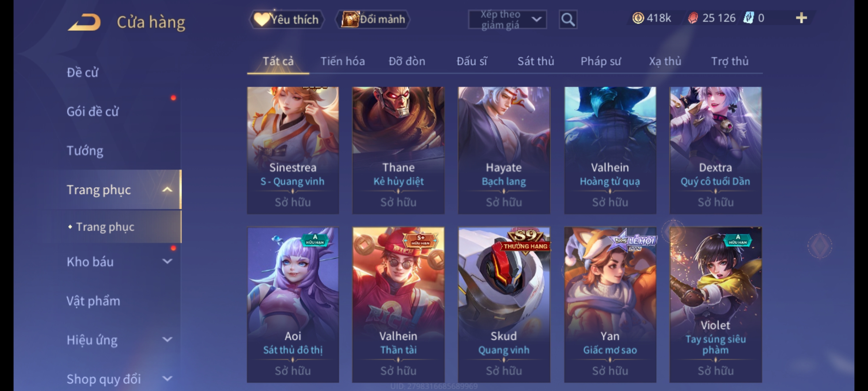The image size is (868, 391).
Task: Open Gói đề cử in sidebar
Action: click(93, 112)
